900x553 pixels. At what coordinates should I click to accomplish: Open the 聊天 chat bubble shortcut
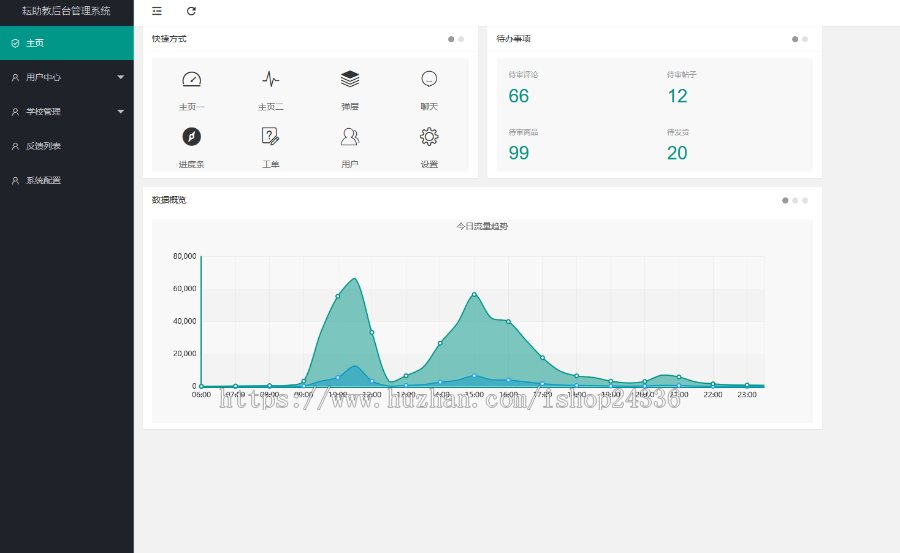click(x=429, y=79)
